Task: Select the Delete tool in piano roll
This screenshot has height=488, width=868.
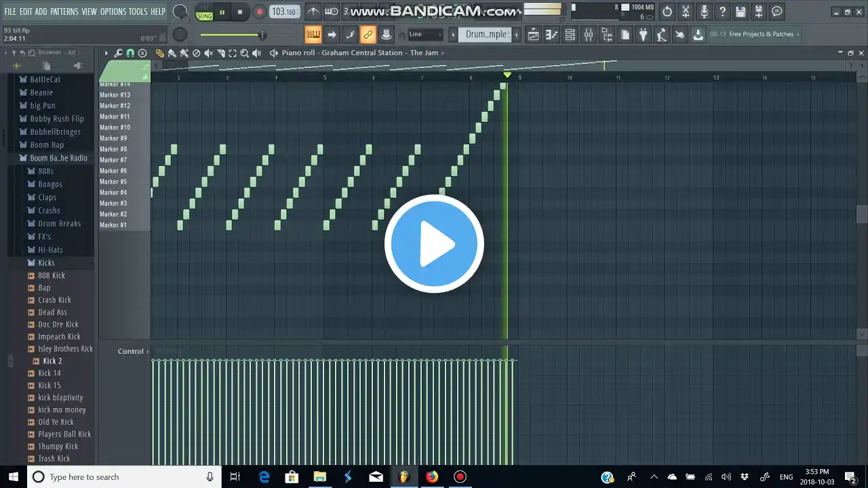Action: [197, 53]
